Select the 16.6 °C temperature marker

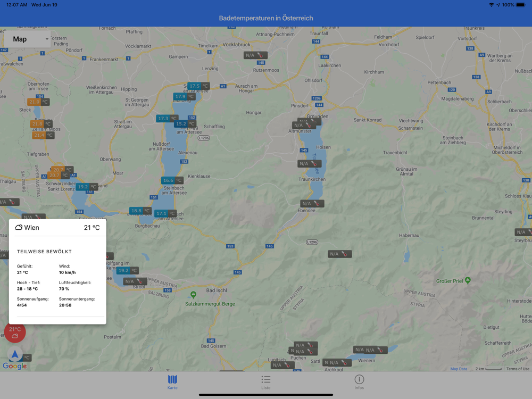point(172,180)
